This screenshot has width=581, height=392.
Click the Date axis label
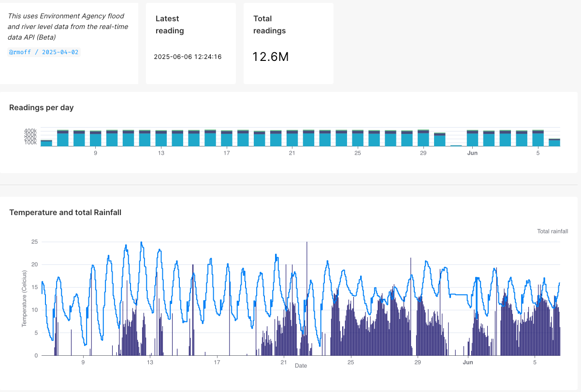[x=301, y=365]
